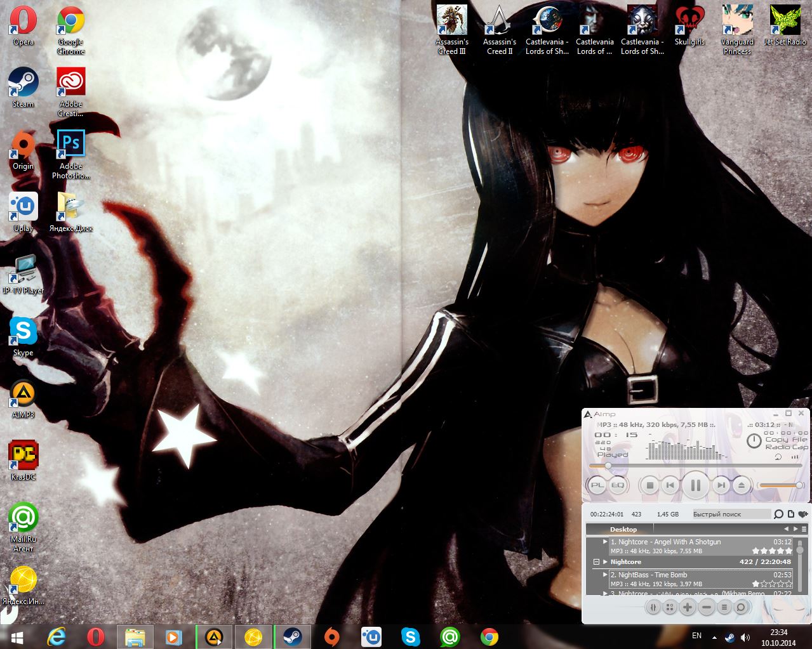Viewport: 812px width, 649px height.
Task: Toggle repeat mode in AIMP player
Action: [x=778, y=456]
